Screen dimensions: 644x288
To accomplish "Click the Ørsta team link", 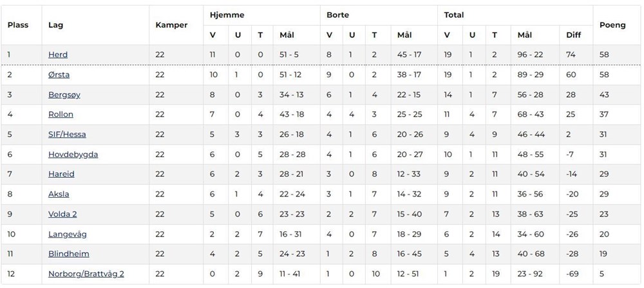I will pyautogui.click(x=59, y=75).
